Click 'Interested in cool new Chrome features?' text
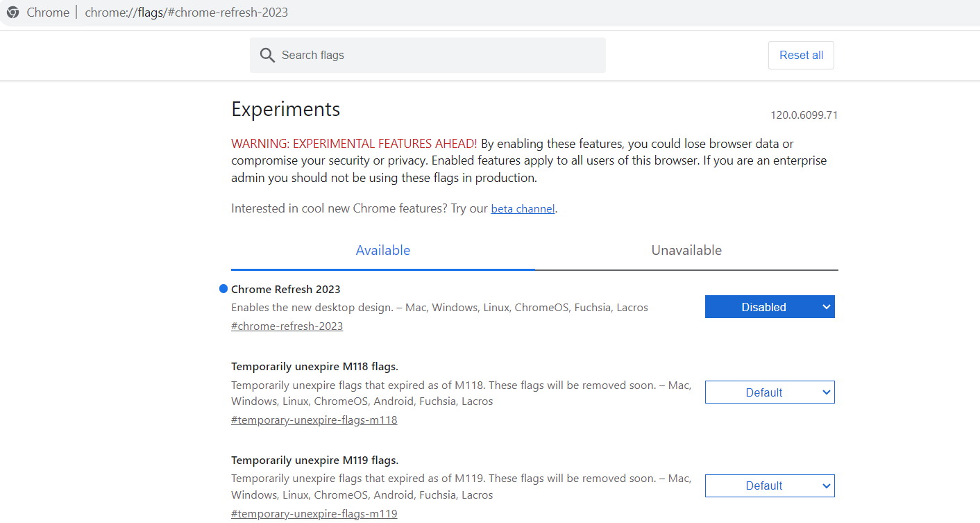Image resolution: width=980 pixels, height=523 pixels. pos(339,208)
